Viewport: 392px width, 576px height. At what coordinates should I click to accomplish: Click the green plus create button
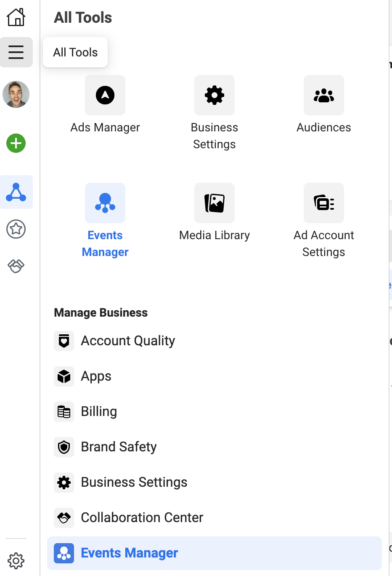point(16,143)
